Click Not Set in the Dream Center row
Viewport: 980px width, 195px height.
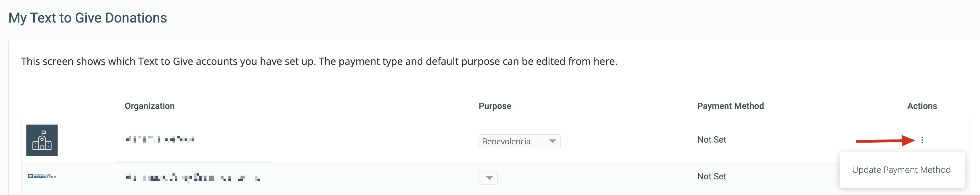pos(711,176)
